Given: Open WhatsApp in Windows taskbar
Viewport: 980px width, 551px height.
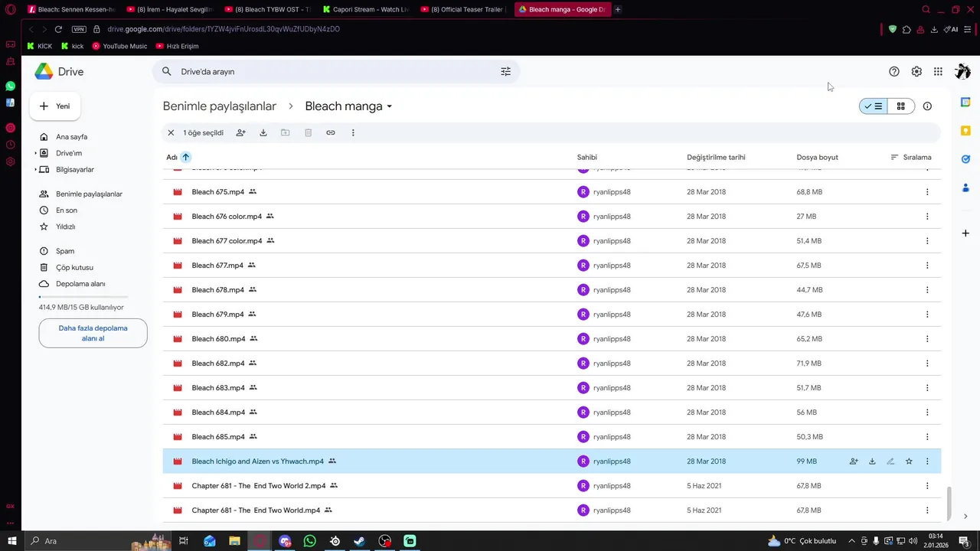Looking at the screenshot, I should 309,541.
